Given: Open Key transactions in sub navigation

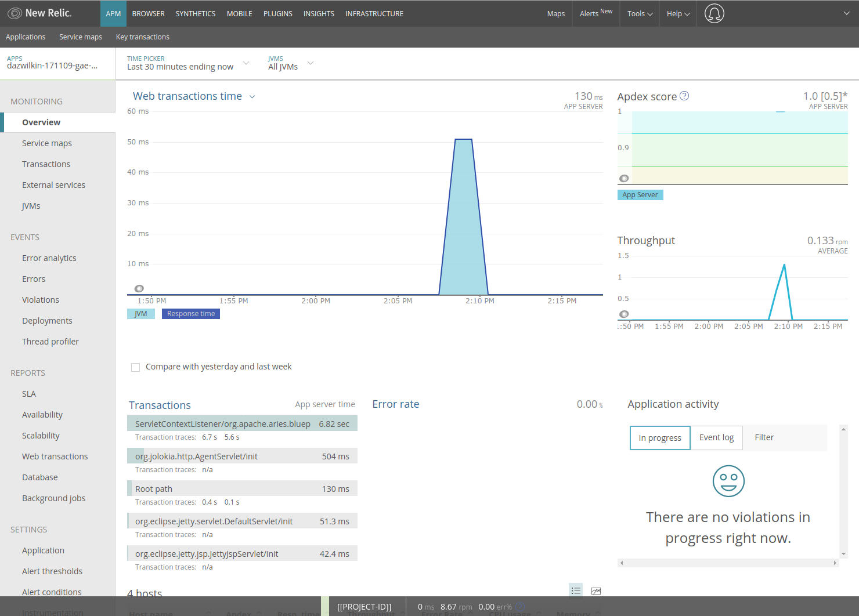Looking at the screenshot, I should point(143,37).
